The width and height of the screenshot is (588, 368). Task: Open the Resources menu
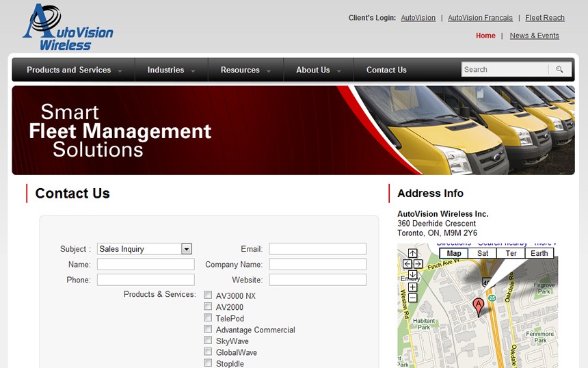(240, 70)
